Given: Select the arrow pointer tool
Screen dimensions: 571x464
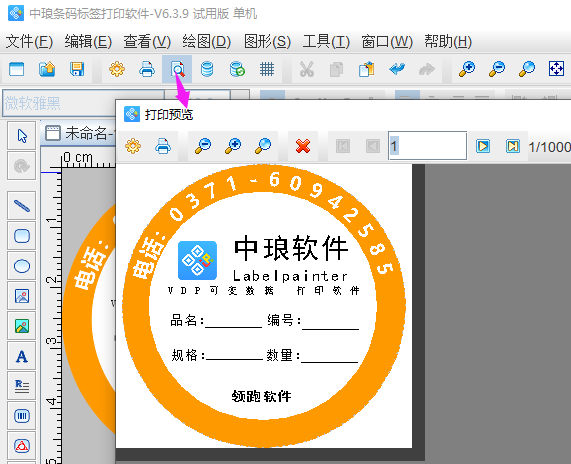Looking at the screenshot, I should point(22,136).
